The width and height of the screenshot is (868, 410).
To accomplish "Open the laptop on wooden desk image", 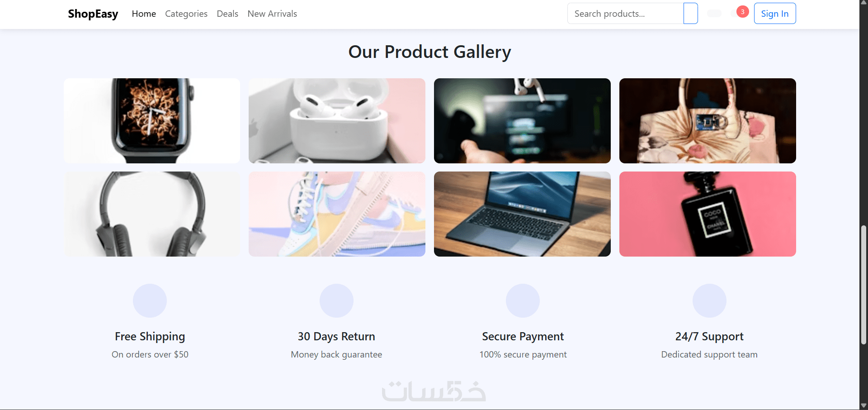I will coord(522,214).
